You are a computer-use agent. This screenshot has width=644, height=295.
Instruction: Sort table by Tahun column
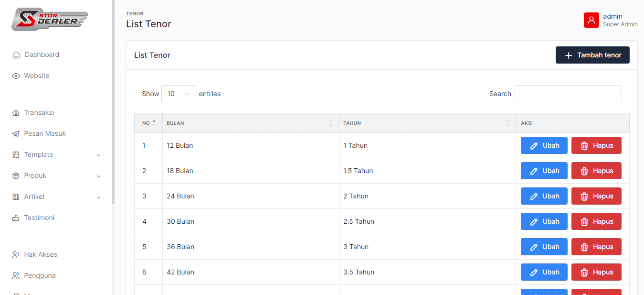427,123
